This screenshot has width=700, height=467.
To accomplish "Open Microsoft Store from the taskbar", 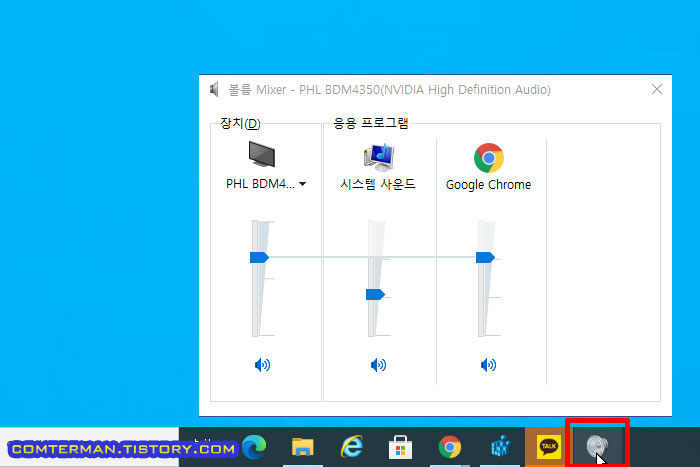I will coord(400,447).
